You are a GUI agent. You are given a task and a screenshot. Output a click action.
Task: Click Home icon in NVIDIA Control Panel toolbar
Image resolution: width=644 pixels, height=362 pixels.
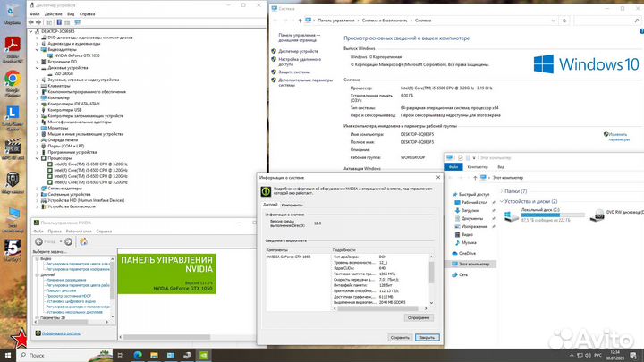coord(83,241)
